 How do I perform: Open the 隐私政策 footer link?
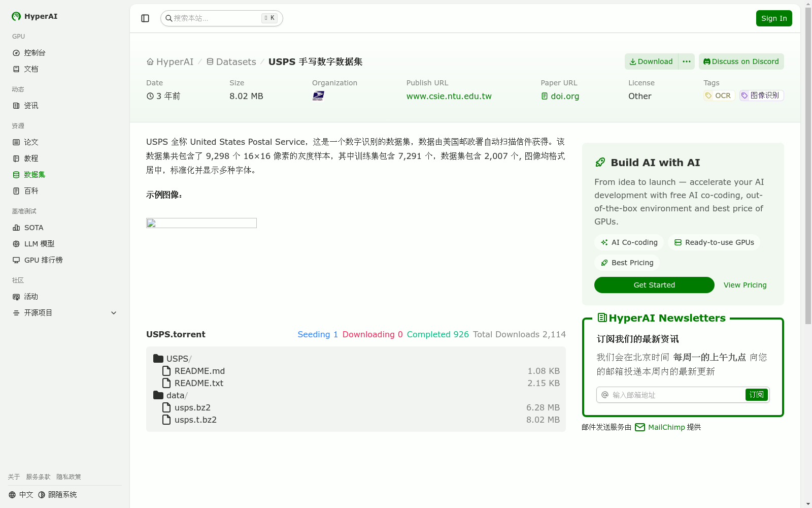click(x=69, y=477)
